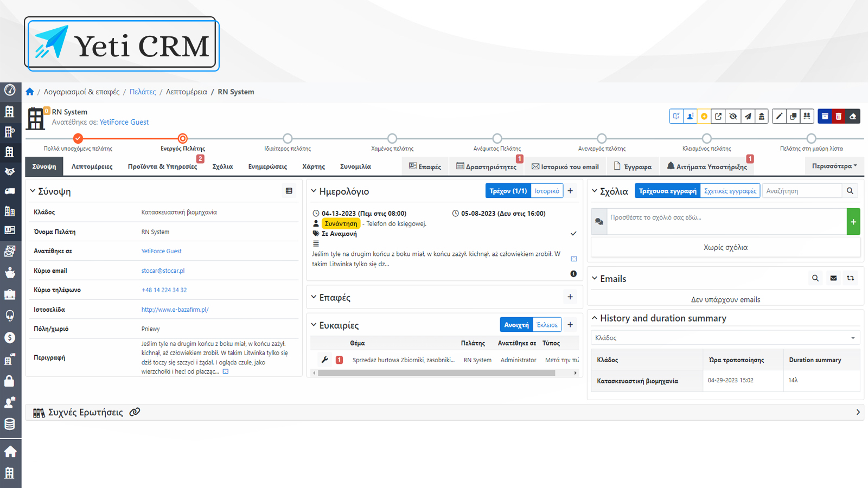Set status to Χαμένος πελάτης step
The height and width of the screenshot is (488, 868).
tap(392, 139)
